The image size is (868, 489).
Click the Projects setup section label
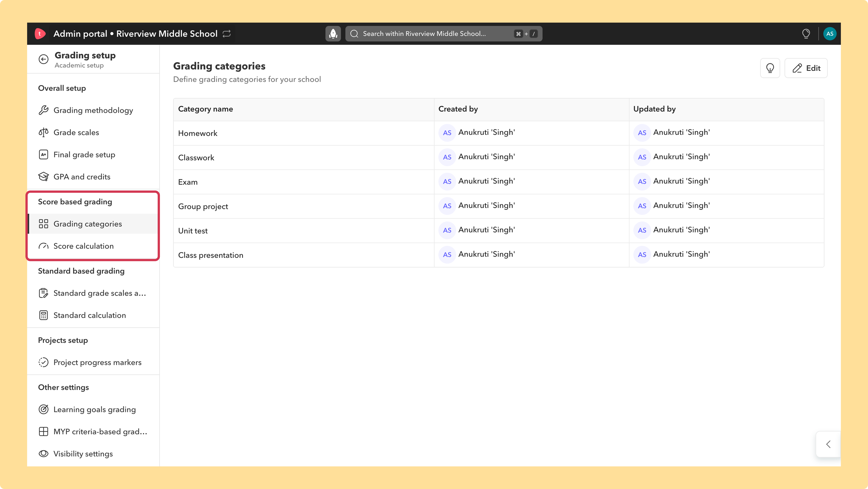tap(63, 340)
